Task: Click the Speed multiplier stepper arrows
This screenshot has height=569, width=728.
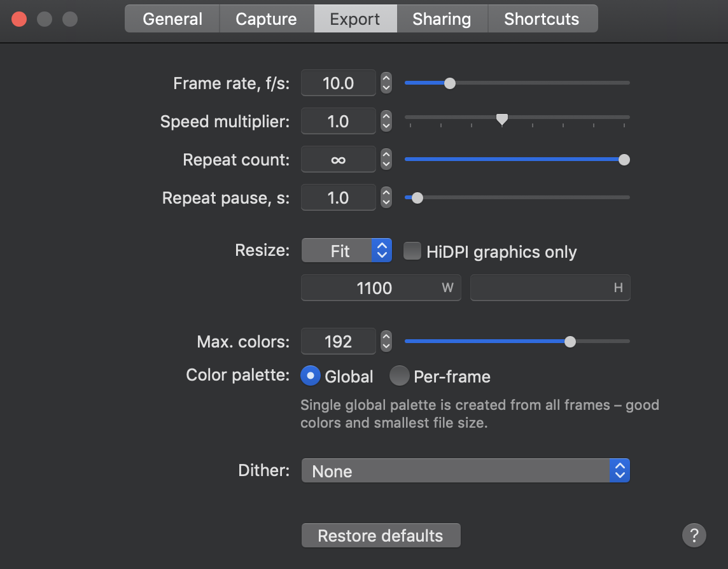Action: 386,121
